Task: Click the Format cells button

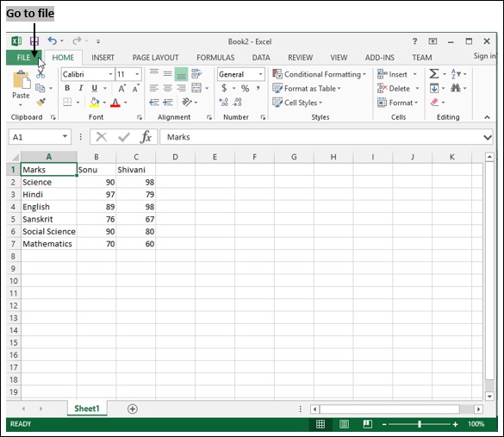Action: pyautogui.click(x=398, y=103)
